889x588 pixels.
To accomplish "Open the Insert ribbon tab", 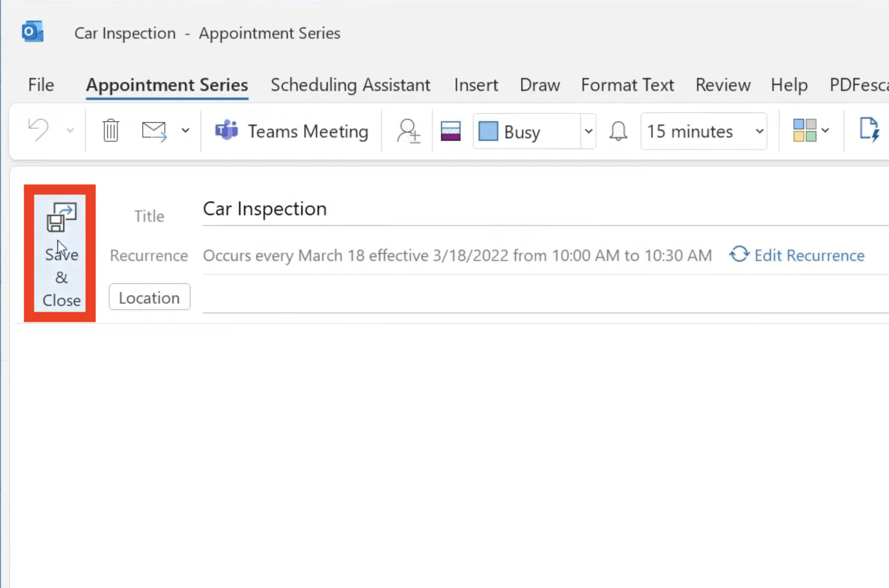I will coord(476,85).
